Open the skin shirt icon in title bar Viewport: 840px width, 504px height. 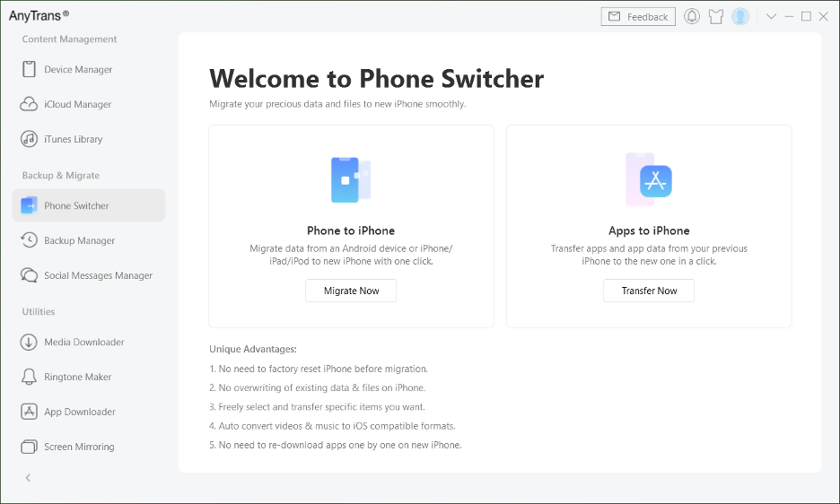[x=716, y=17]
